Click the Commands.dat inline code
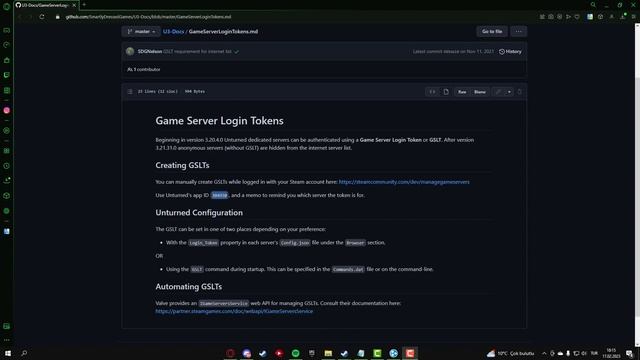Viewport: 640px width, 360px height. pos(348,269)
